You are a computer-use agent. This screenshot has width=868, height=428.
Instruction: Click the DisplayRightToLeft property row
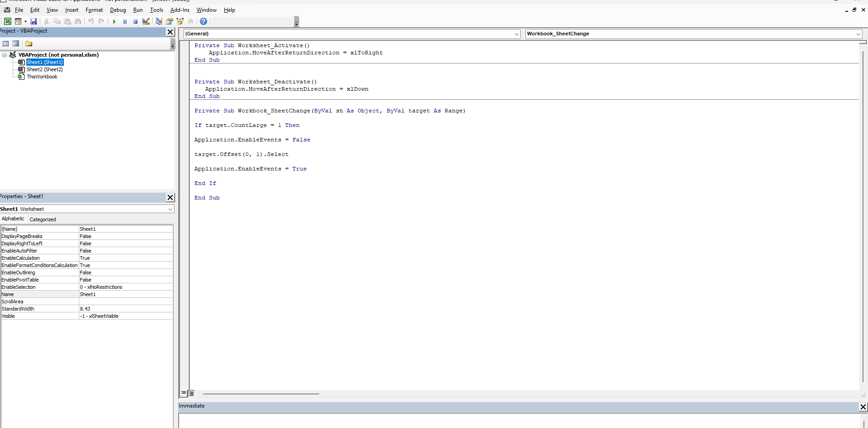pos(87,243)
